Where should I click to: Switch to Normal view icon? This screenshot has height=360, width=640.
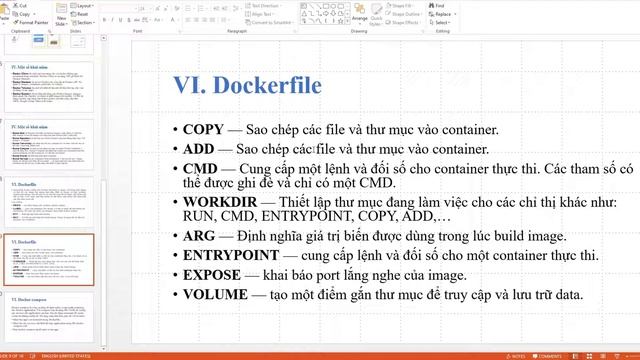[x=575, y=356]
